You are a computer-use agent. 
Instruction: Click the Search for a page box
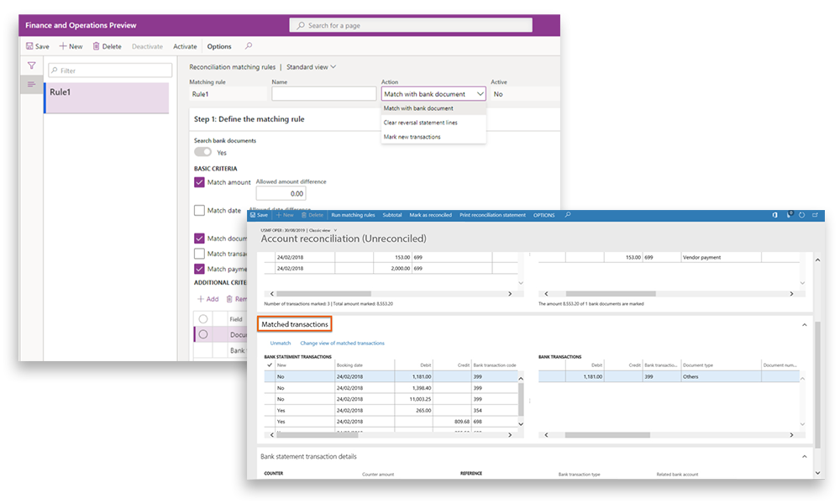pyautogui.click(x=411, y=25)
